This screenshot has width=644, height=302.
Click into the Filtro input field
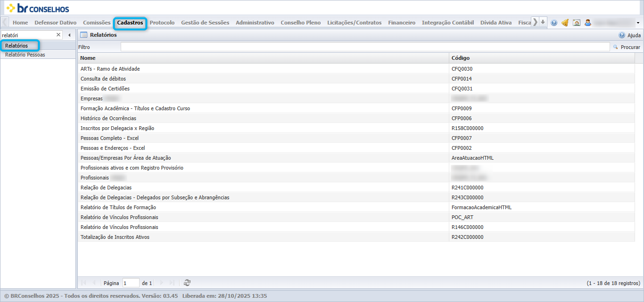click(x=365, y=47)
